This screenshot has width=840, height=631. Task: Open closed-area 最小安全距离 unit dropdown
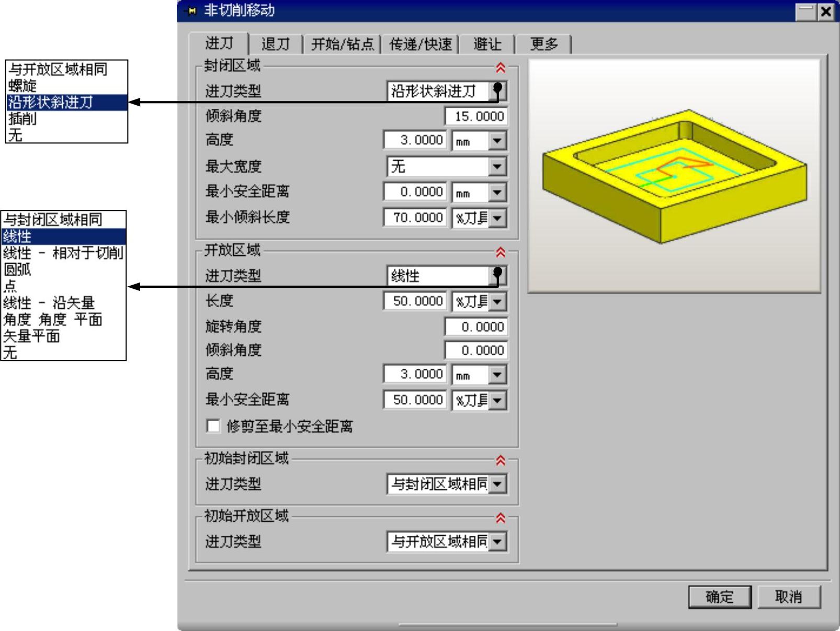click(497, 192)
